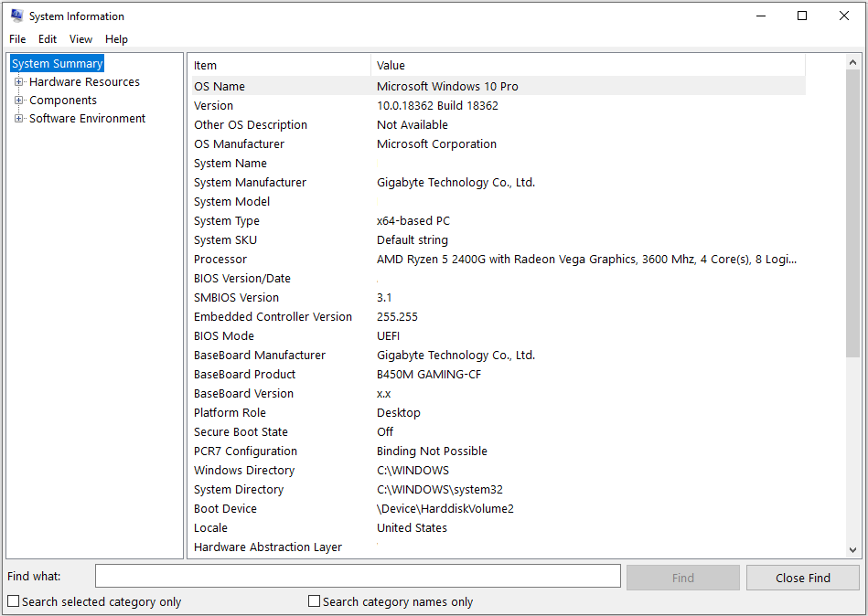Click scrollbar down arrow in details pane

(x=852, y=549)
